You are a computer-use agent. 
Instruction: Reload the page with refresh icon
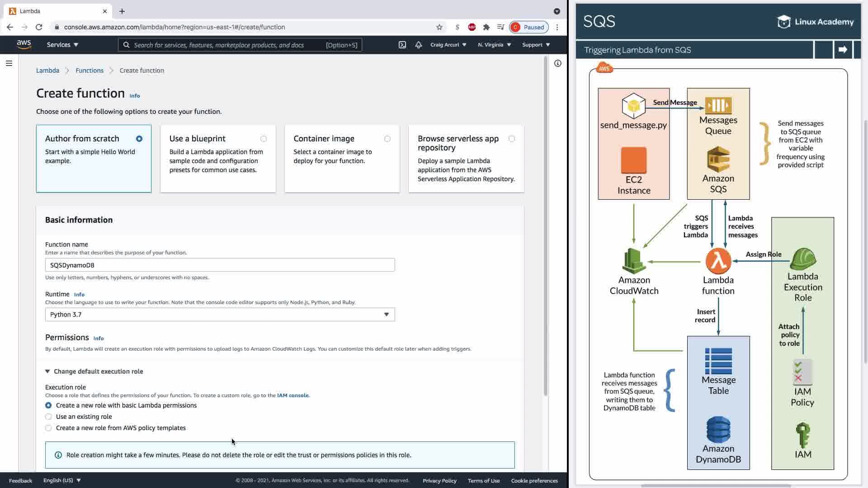point(39,27)
